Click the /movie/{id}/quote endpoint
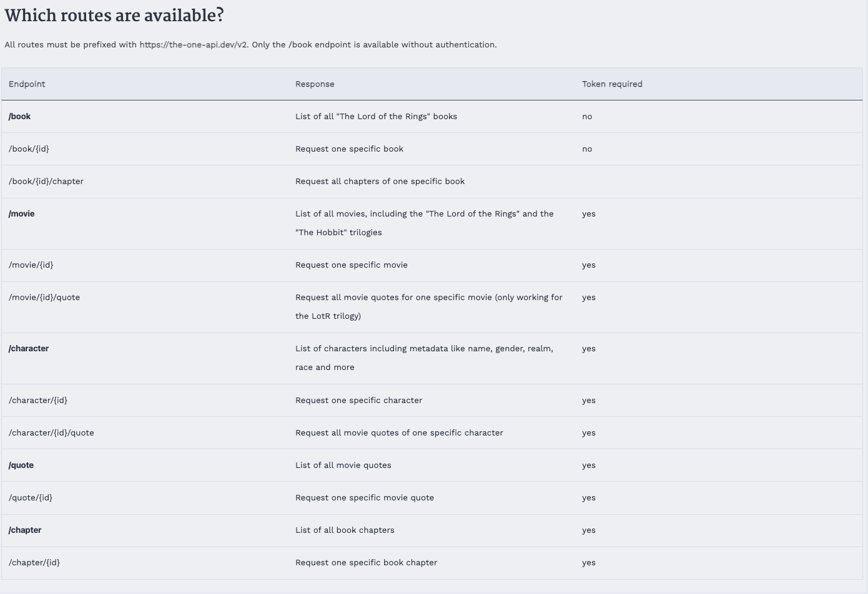The width and height of the screenshot is (868, 594). coord(44,298)
